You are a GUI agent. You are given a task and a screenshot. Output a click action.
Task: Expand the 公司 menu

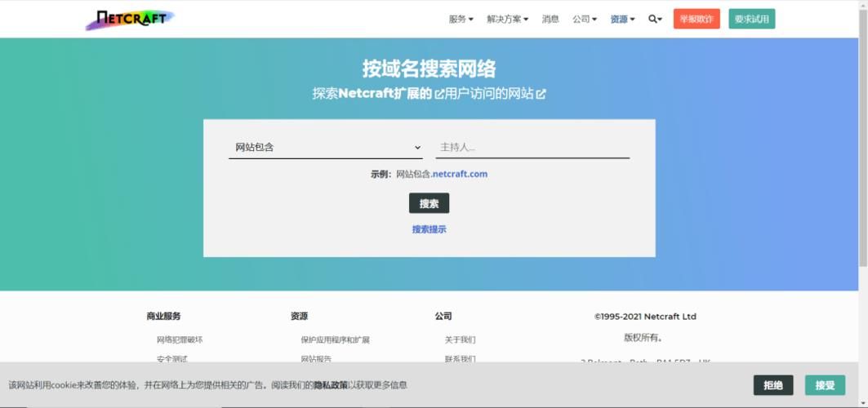(585, 19)
